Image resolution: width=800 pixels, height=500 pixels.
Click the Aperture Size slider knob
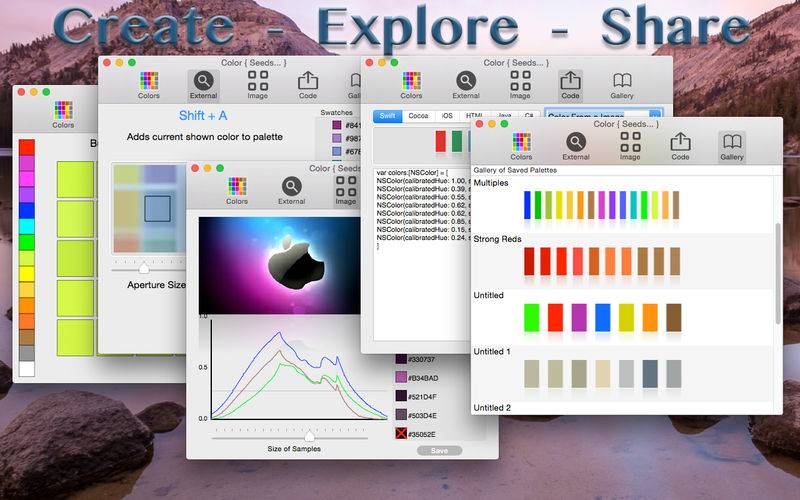144,268
